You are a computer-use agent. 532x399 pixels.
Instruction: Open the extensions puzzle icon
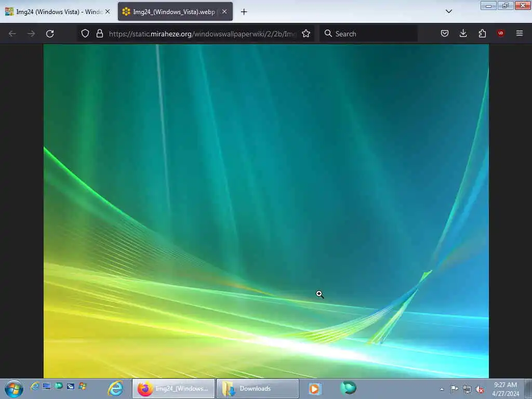[482, 33]
